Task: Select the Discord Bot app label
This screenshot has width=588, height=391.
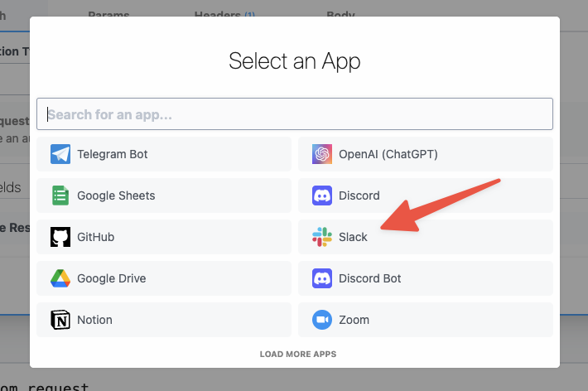Action: click(x=370, y=278)
